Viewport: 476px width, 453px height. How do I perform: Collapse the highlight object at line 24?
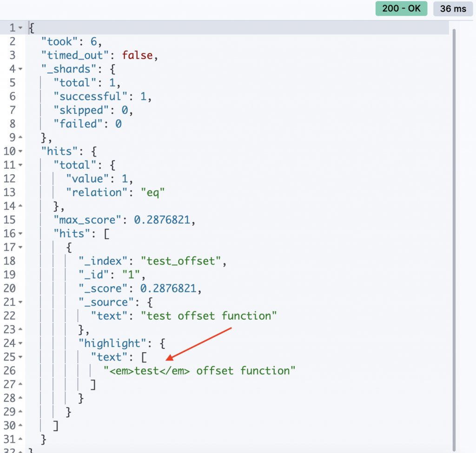point(20,343)
